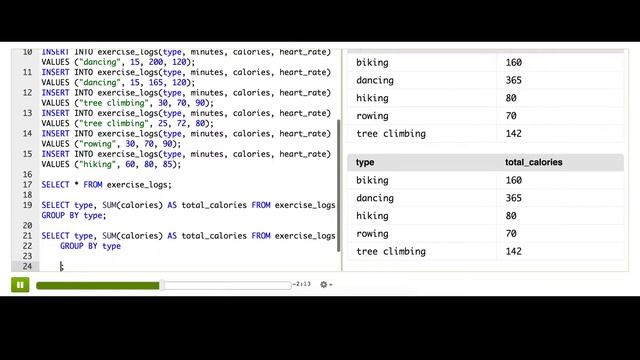Screen dimensions: 640x360
Task: Click "biking" in the first results table
Action: (x=372, y=62)
